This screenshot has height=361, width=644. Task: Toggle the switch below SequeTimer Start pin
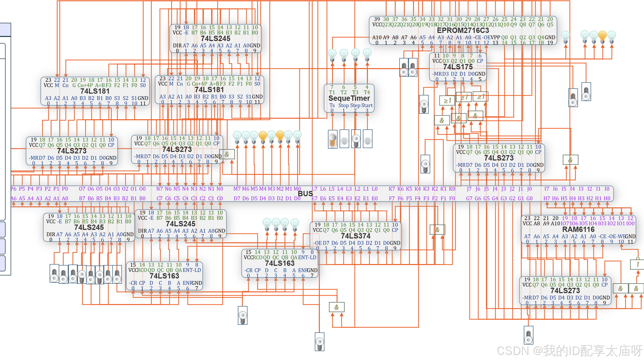point(367,139)
